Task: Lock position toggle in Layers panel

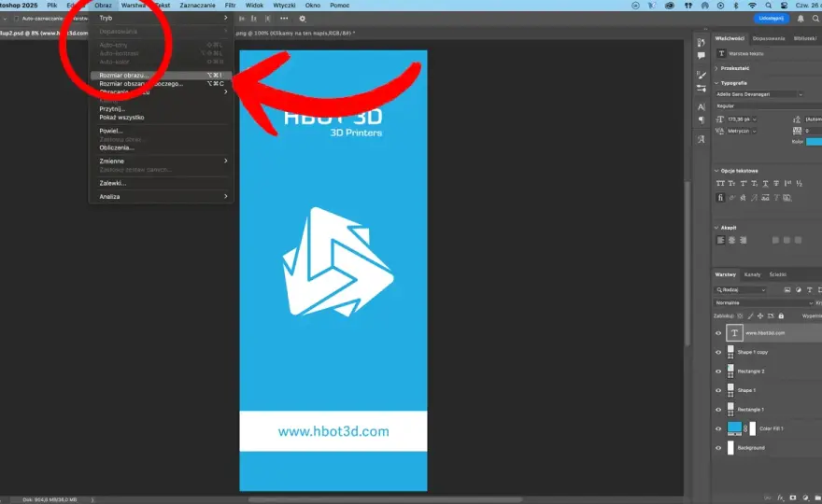Action: click(760, 315)
